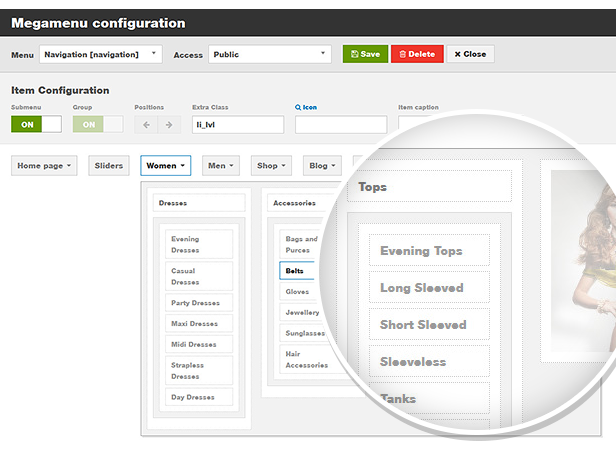
Task: Open the Menu Navigation dropdown
Action: click(x=100, y=54)
